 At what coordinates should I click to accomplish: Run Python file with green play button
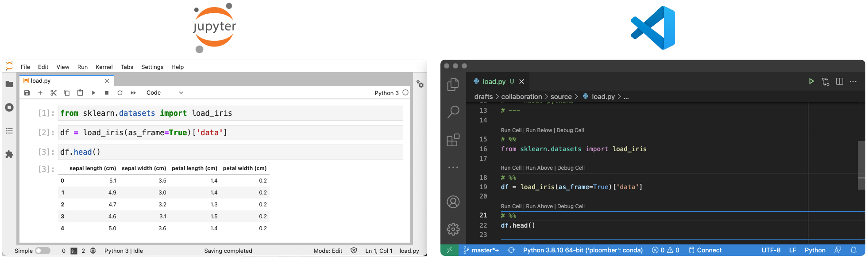pyautogui.click(x=811, y=81)
